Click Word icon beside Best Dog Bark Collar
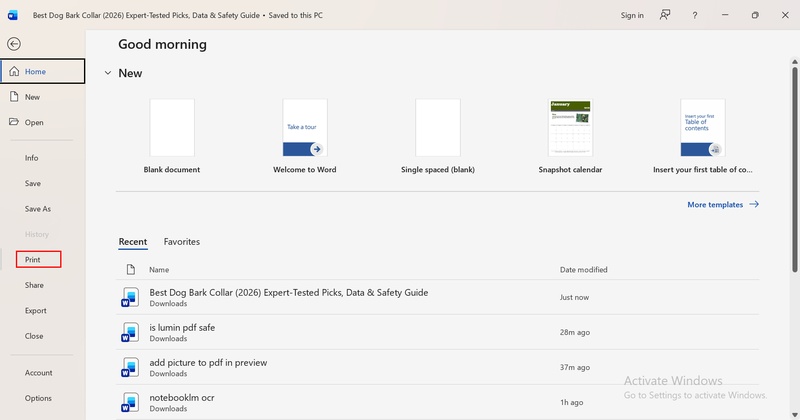Image resolution: width=800 pixels, height=420 pixels. pyautogui.click(x=130, y=297)
